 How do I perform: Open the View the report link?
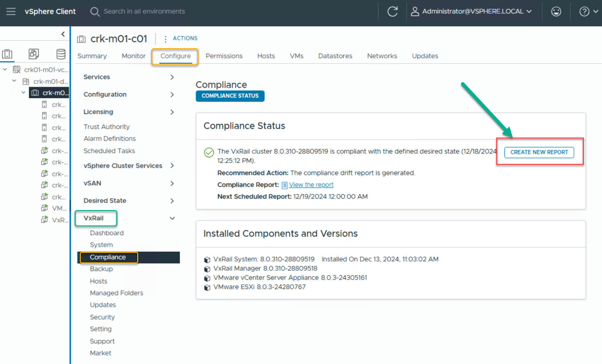(311, 185)
